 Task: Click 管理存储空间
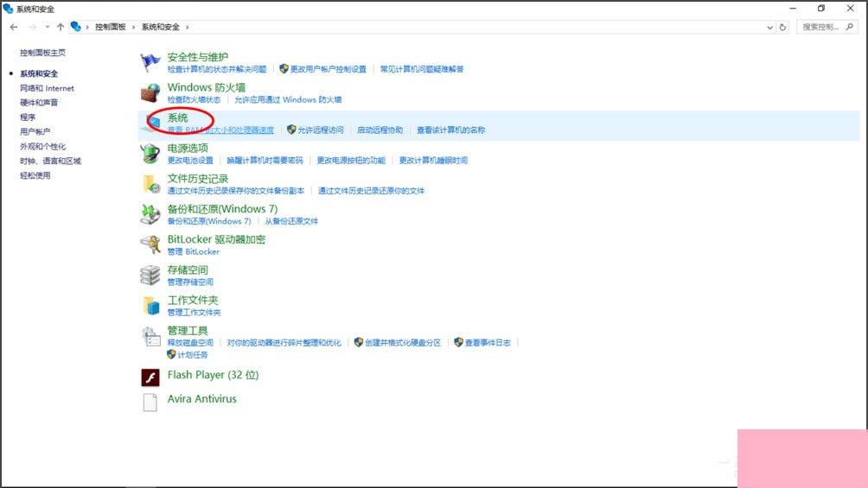(190, 282)
